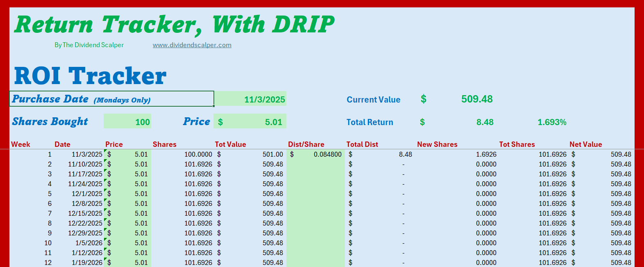Select the week 5 price cell
Screen dimensions: 644x267
(x=127, y=194)
